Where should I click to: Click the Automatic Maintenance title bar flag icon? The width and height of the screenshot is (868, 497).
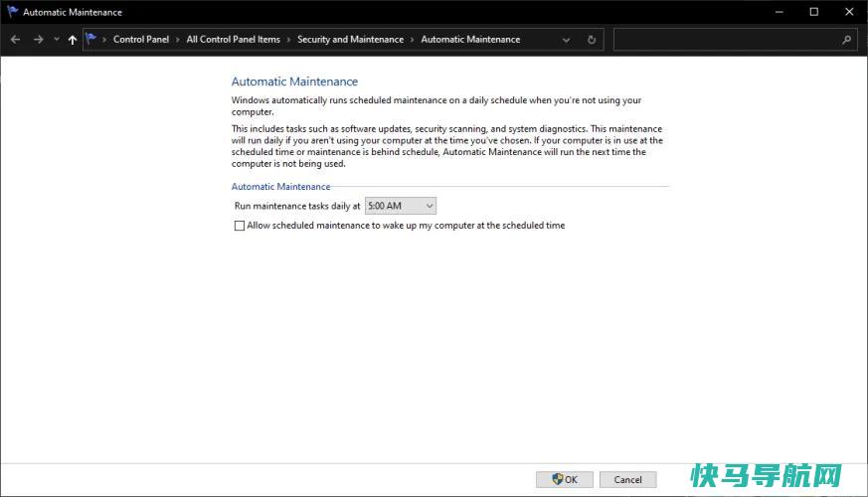(12, 12)
